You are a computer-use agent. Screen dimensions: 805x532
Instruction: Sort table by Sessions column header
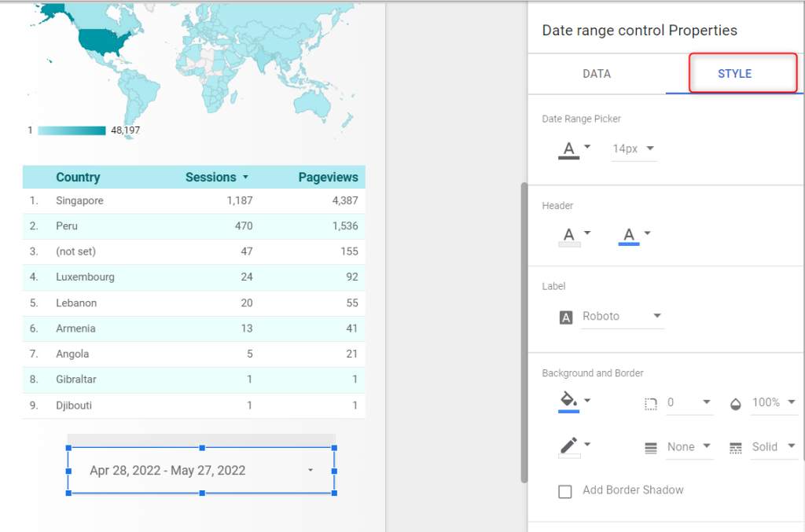coord(211,178)
